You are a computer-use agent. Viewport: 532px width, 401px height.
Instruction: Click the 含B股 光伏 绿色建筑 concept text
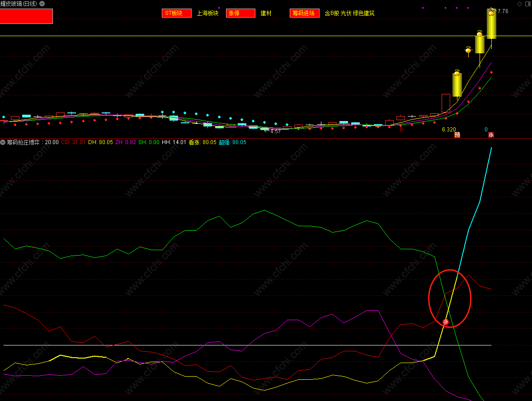click(349, 13)
